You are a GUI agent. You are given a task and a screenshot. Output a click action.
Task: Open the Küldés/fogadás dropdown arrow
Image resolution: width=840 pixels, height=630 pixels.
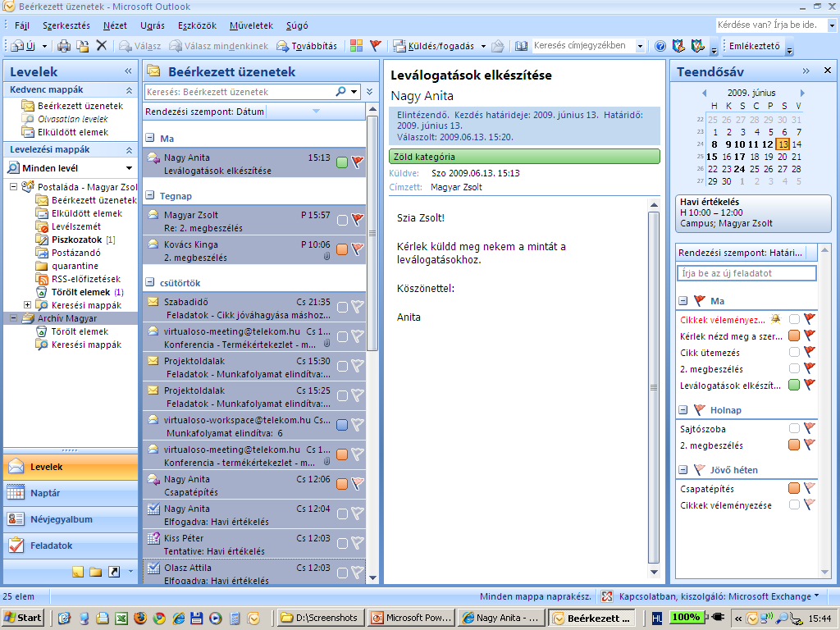click(483, 46)
